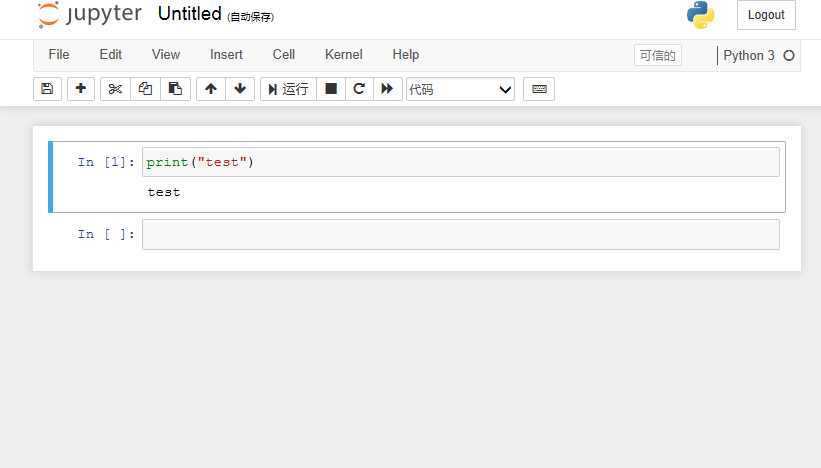Log out using the Logout button
The image size is (821, 468).
(766, 15)
